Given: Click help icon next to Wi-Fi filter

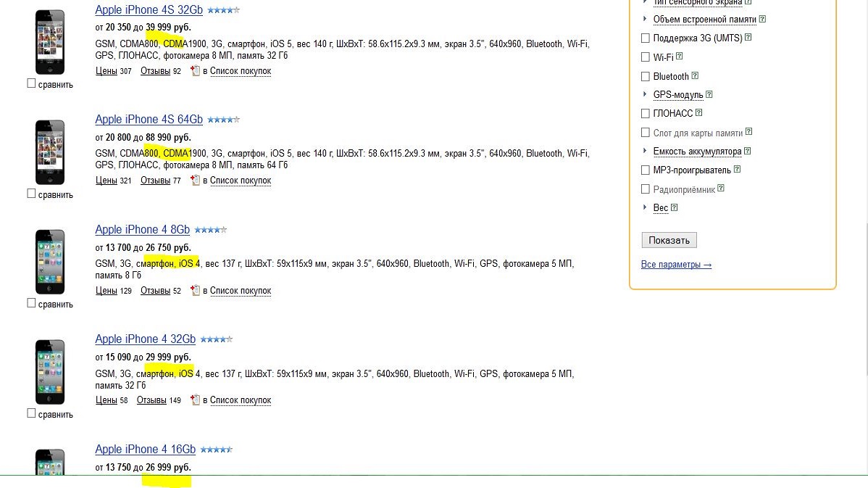Looking at the screenshot, I should [x=680, y=57].
